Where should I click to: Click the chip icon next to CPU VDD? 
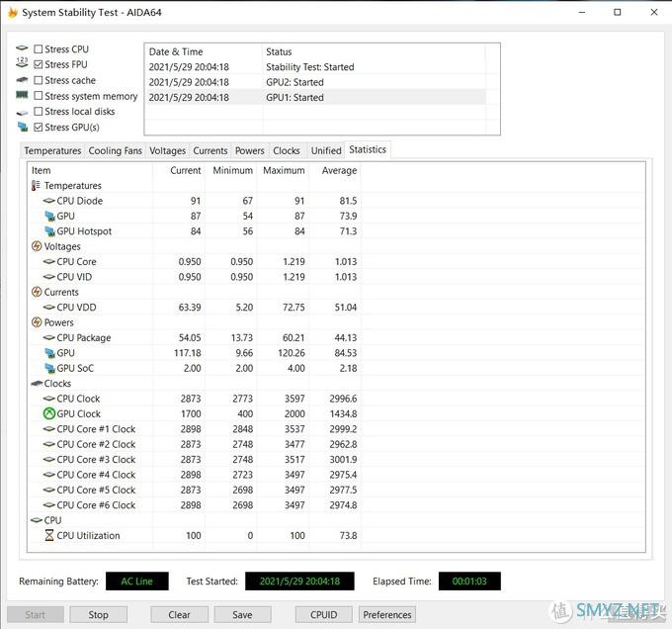(x=48, y=308)
